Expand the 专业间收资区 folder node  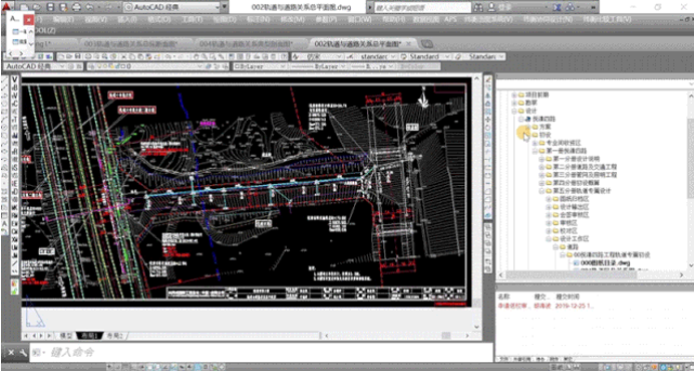(535, 143)
